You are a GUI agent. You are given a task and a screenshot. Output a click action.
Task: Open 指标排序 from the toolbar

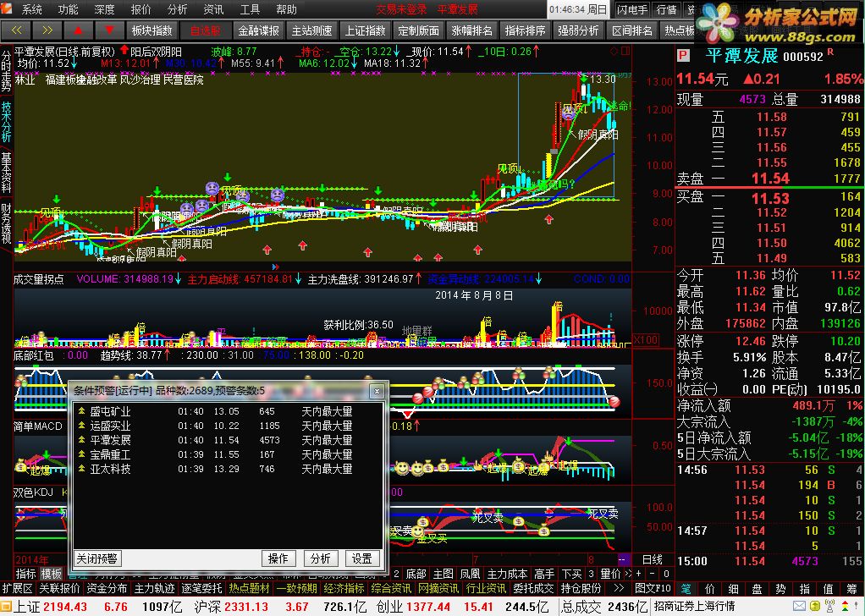(525, 30)
